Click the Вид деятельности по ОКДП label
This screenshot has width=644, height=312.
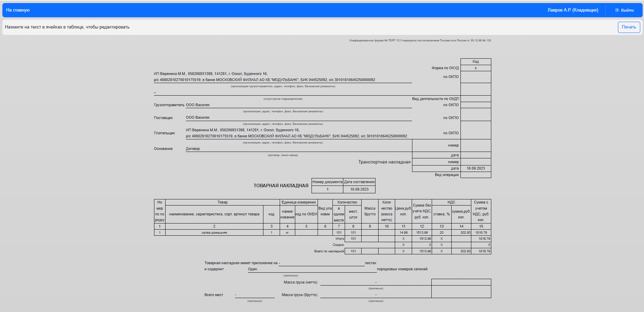click(x=435, y=99)
